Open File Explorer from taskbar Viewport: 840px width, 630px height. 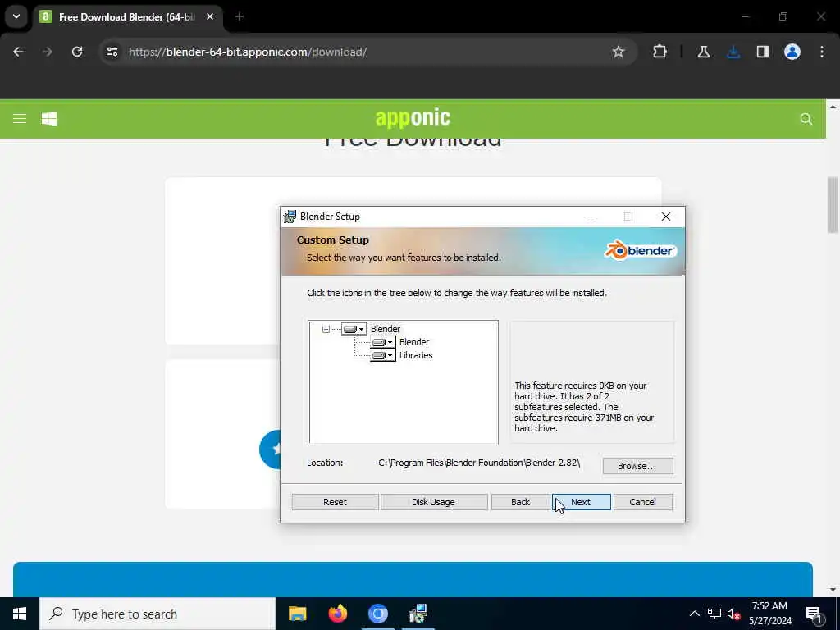coord(297,614)
